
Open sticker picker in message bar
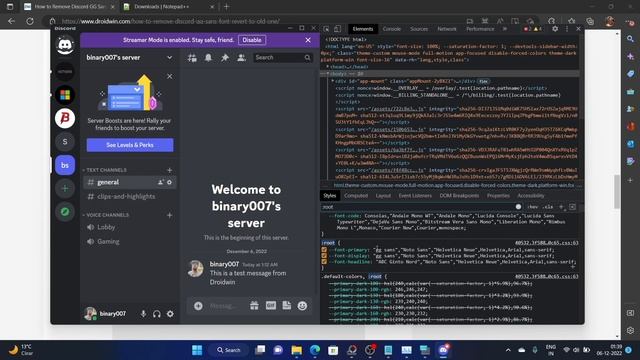(287, 306)
